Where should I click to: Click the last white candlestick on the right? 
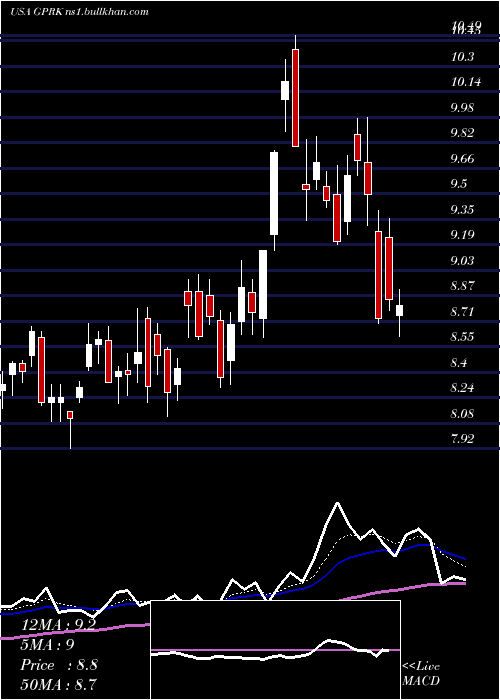pyautogui.click(x=400, y=311)
